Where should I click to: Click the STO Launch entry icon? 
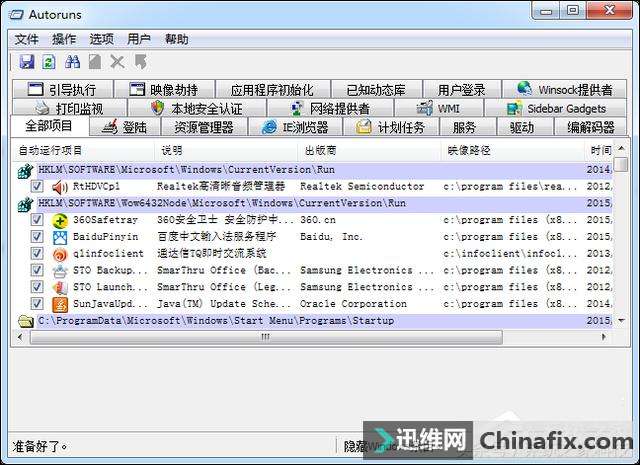pyautogui.click(x=60, y=287)
